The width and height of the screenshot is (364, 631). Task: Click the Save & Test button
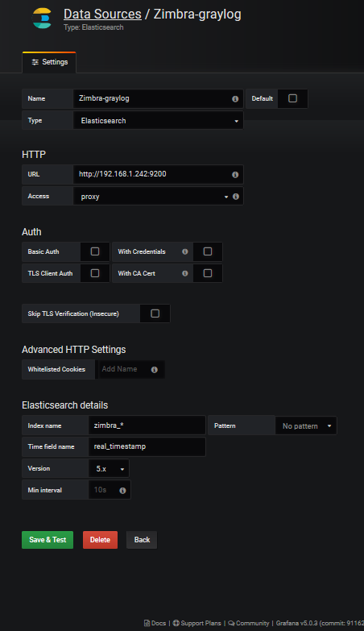click(48, 540)
